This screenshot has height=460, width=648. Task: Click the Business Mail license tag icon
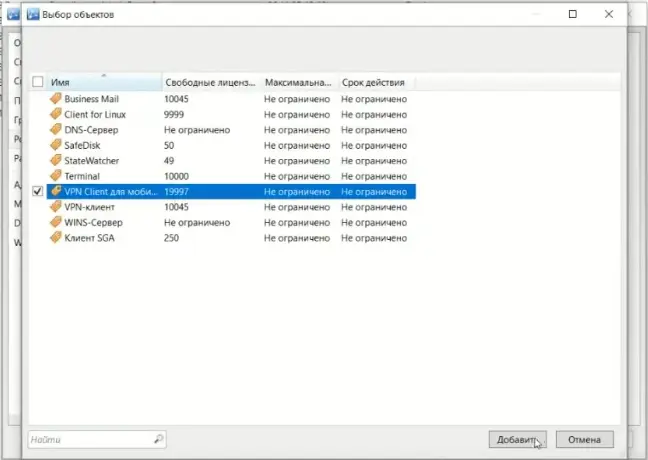coord(55,100)
